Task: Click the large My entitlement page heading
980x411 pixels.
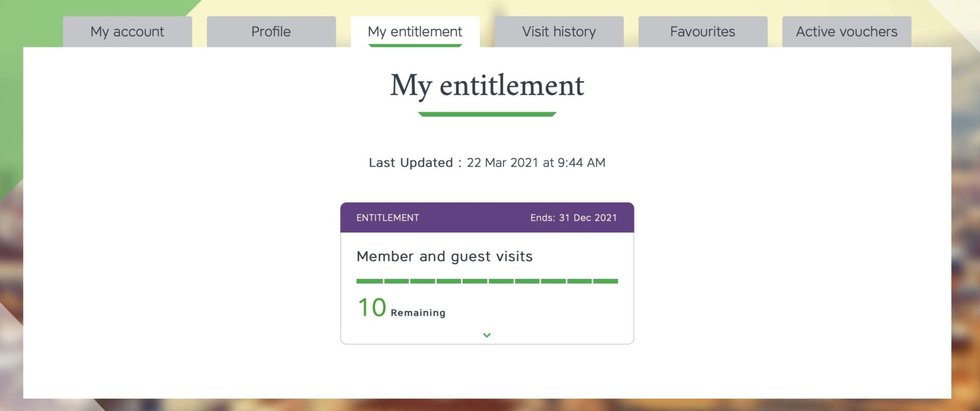Action: coord(487,86)
